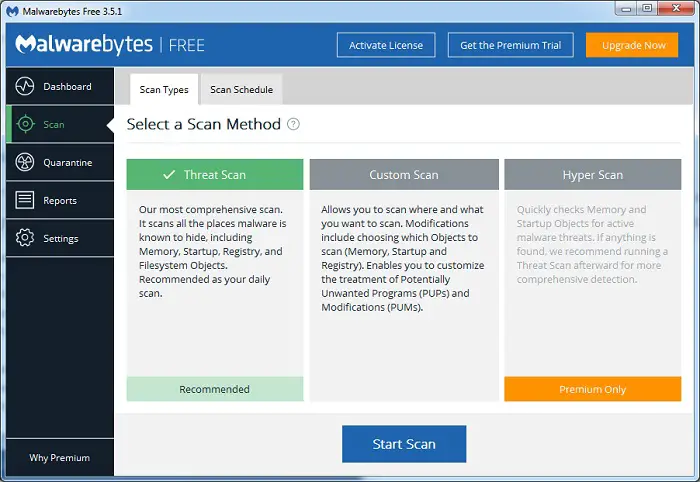The width and height of the screenshot is (700, 482).
Task: Open Quarantine label in the sidebar
Action: [x=68, y=162]
